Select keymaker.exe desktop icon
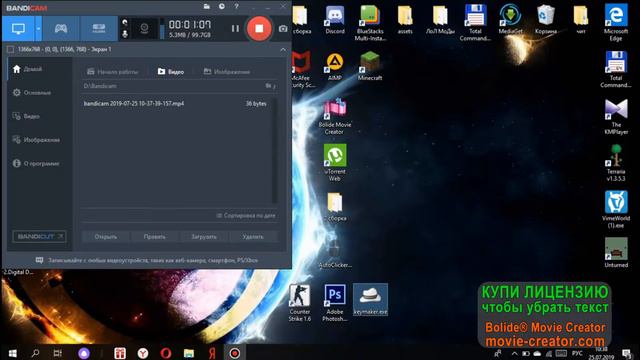The image size is (640, 360). click(370, 300)
